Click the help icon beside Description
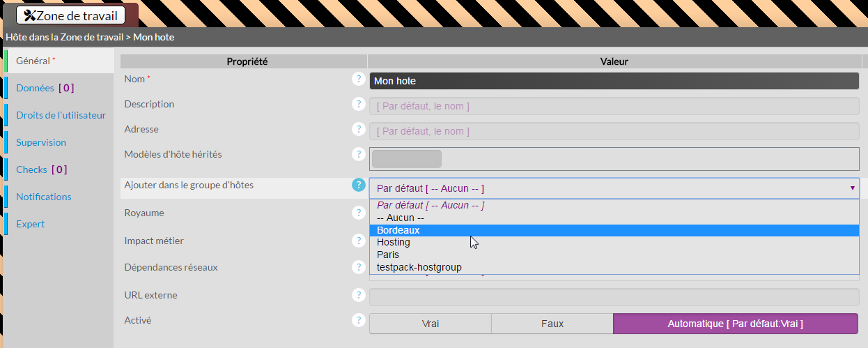Screen dimensions: 868x348 359,105
